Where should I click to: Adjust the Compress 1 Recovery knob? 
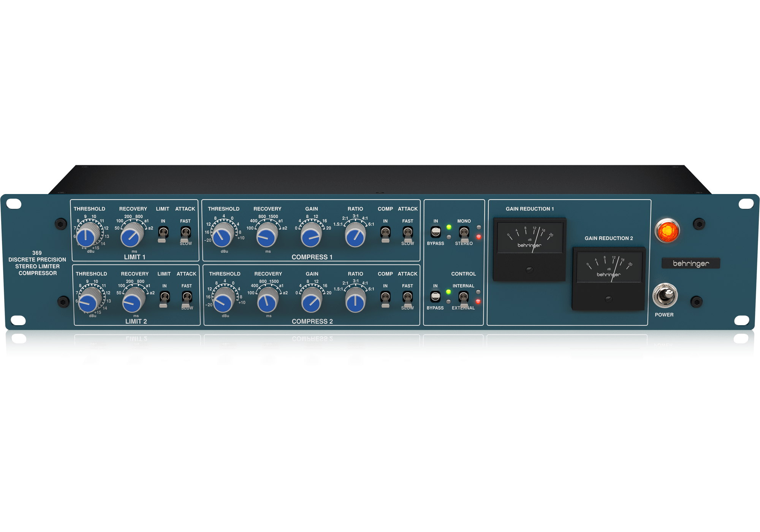click(267, 235)
